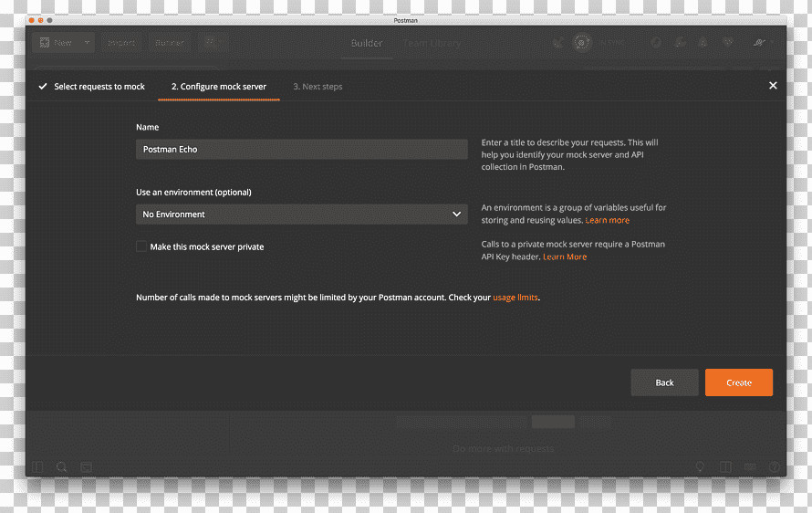Click the lightbulb icon in status bar

tap(700, 467)
